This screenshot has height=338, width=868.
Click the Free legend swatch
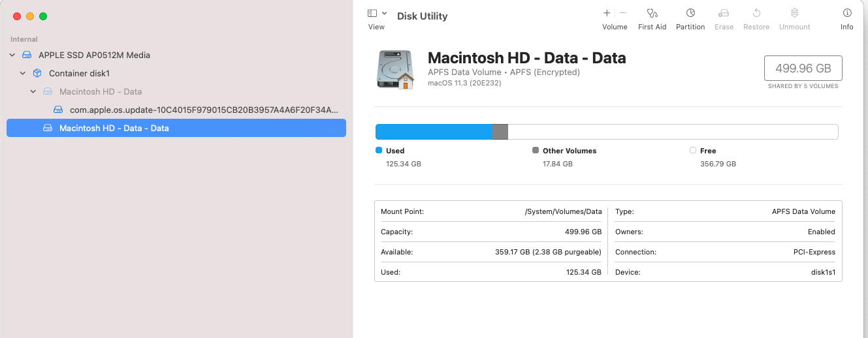(693, 150)
